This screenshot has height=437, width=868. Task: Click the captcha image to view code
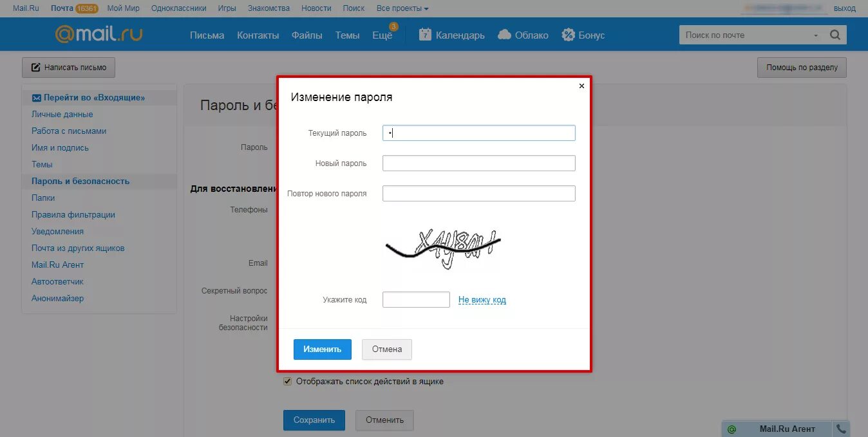click(x=442, y=248)
